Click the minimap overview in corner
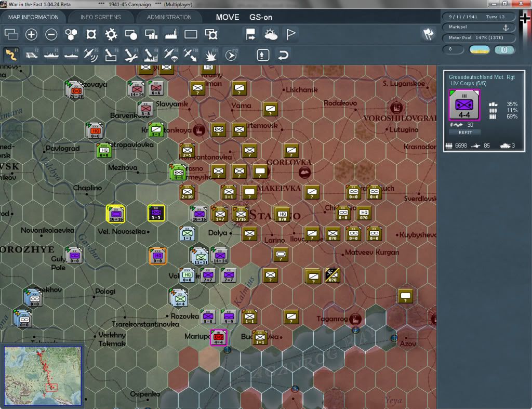The width and height of the screenshot is (532, 409). [43, 376]
